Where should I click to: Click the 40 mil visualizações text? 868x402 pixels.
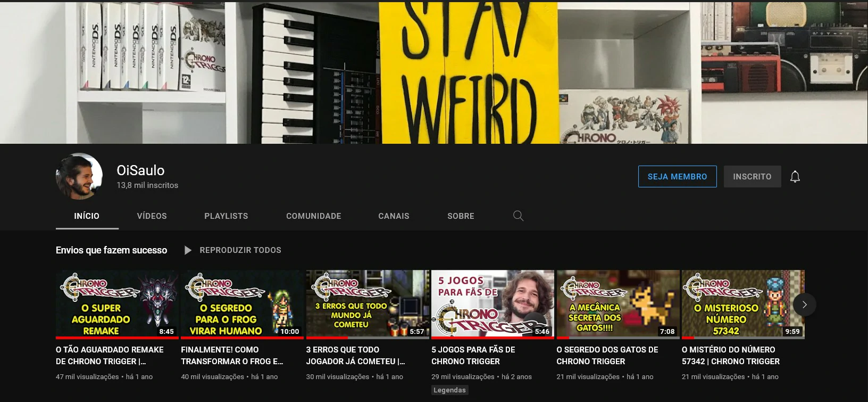(x=212, y=377)
